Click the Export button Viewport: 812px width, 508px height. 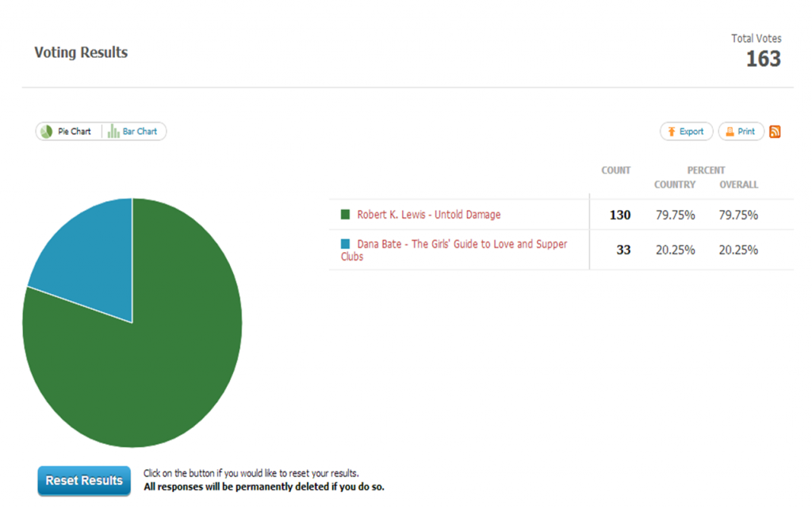point(686,132)
